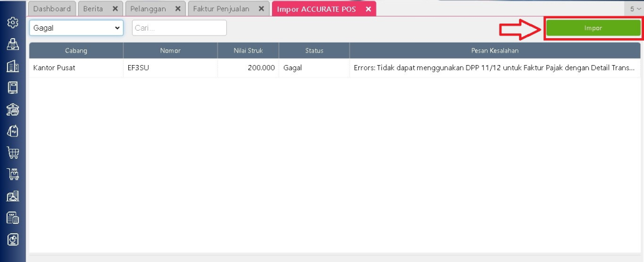Click the cash register icon in sidebar

click(13, 44)
